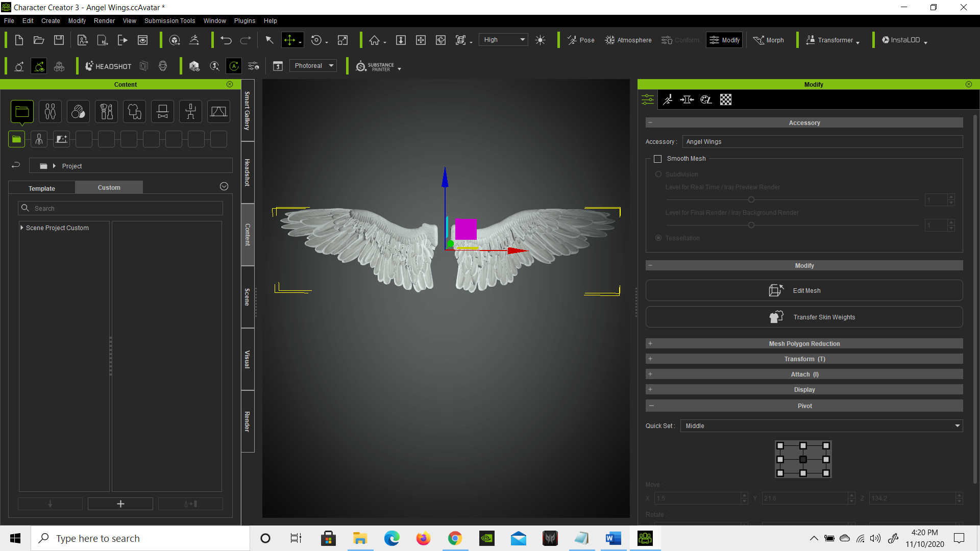Open a project with the Open icon
The height and width of the screenshot is (551, 980).
tap(39, 40)
